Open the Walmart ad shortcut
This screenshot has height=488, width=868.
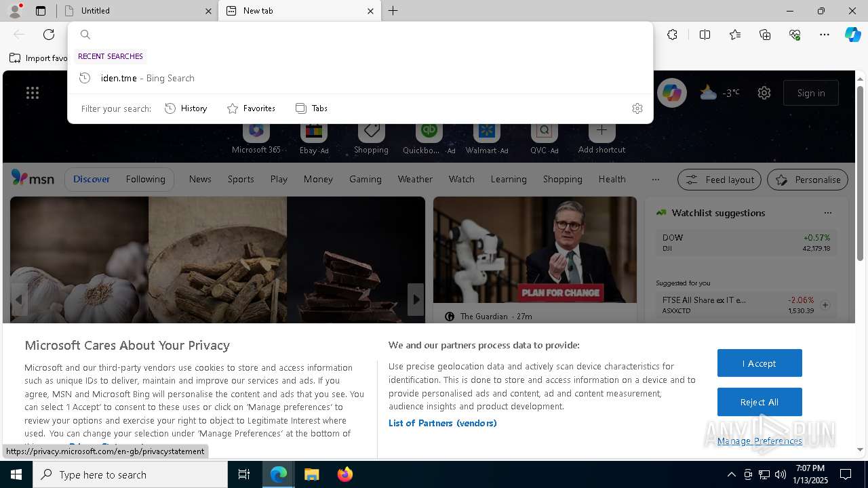(487, 139)
